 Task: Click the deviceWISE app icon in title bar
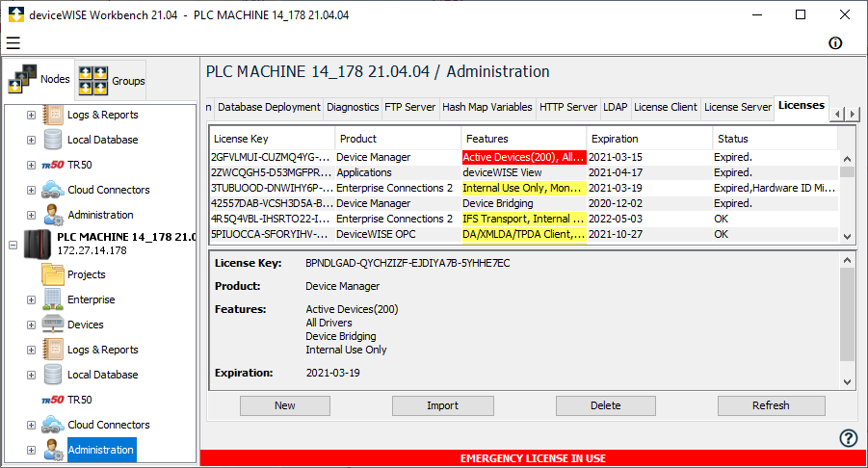[16, 14]
